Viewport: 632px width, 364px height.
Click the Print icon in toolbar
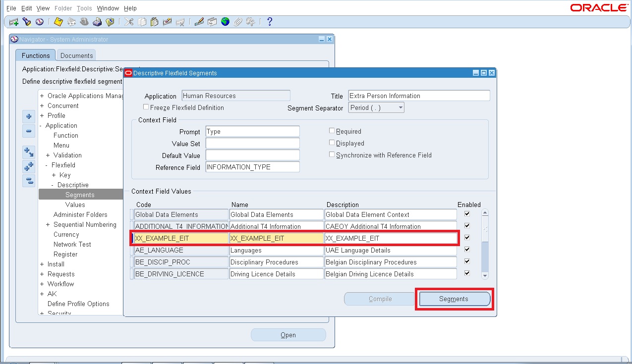pos(97,22)
